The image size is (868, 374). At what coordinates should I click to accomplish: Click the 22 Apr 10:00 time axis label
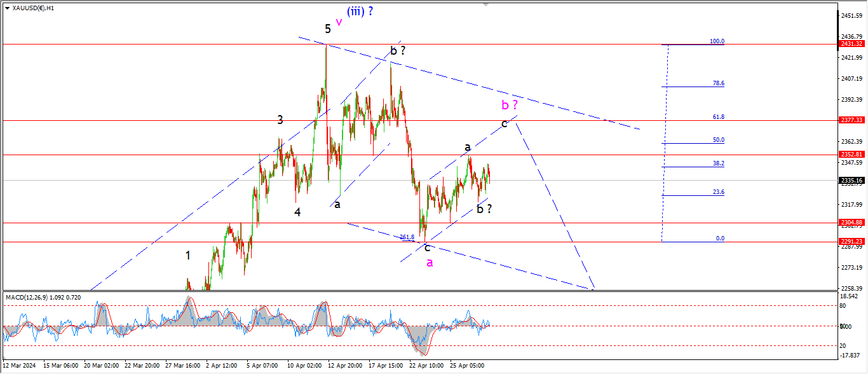tap(427, 366)
